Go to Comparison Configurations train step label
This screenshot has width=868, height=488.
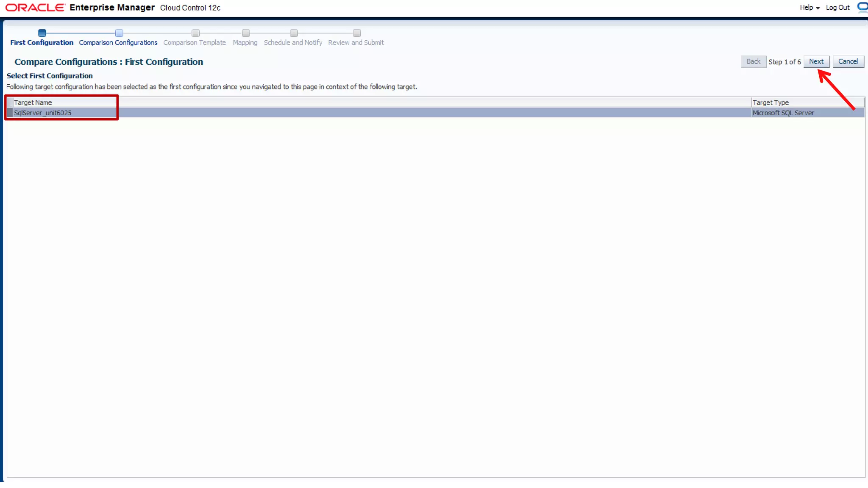pyautogui.click(x=118, y=42)
